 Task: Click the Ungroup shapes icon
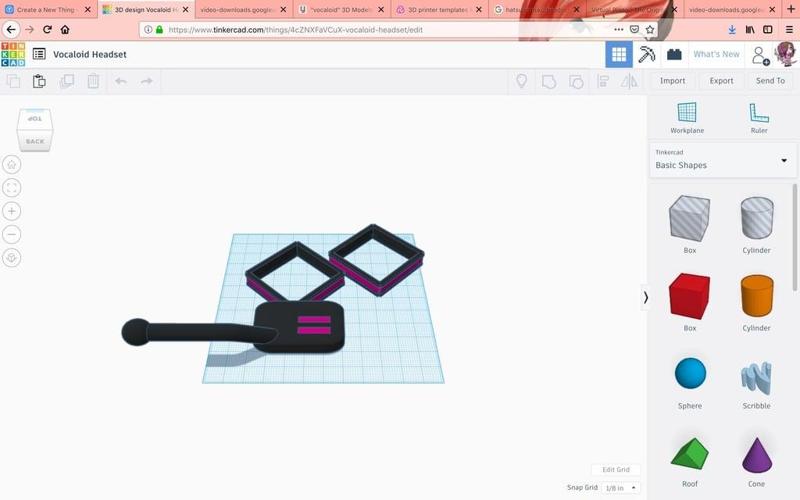point(576,81)
